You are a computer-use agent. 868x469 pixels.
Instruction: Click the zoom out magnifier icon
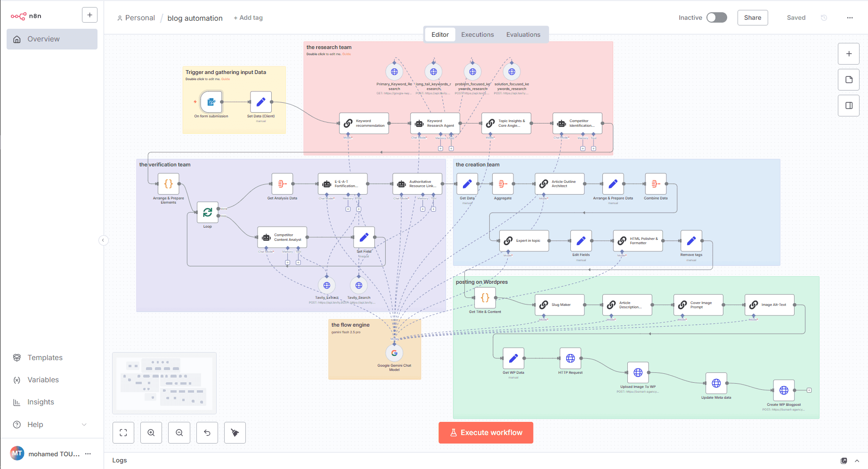click(179, 433)
